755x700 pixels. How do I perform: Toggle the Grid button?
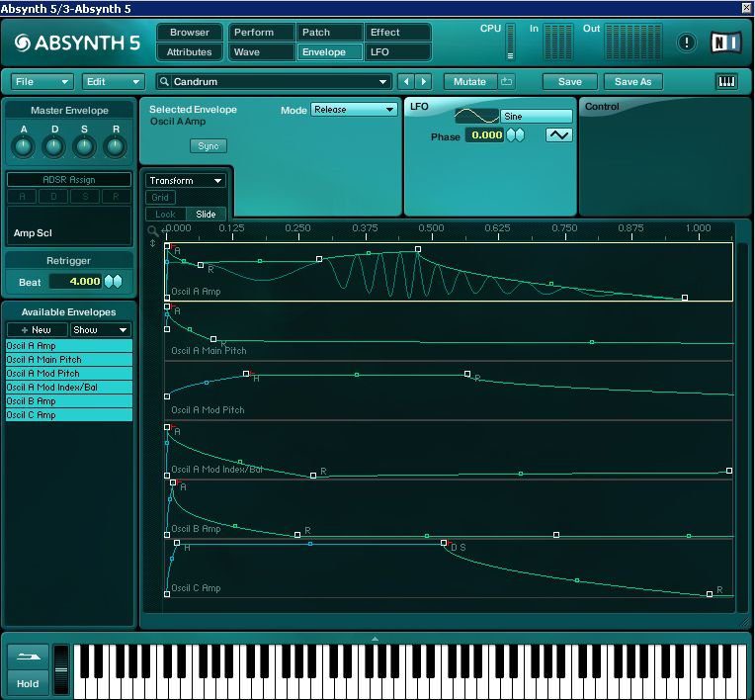click(x=160, y=197)
